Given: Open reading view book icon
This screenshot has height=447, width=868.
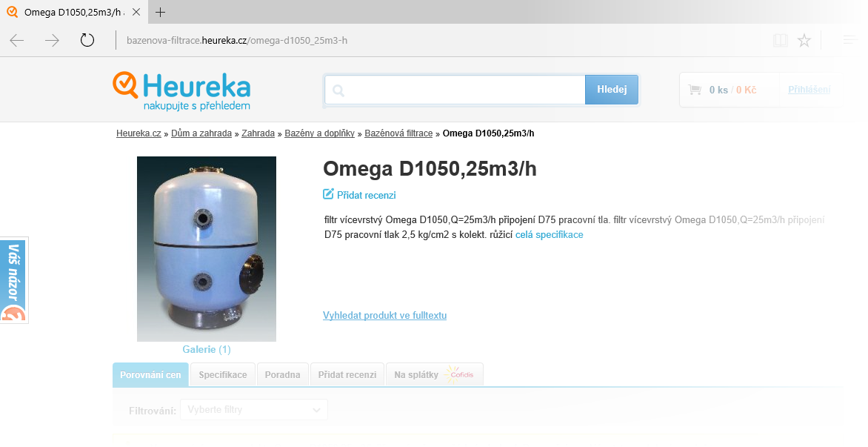Looking at the screenshot, I should tap(781, 41).
